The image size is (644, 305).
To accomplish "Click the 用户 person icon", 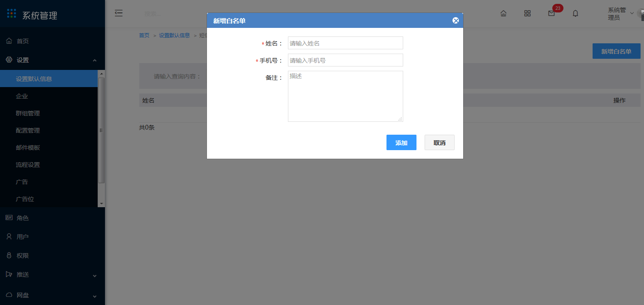I will (9, 236).
